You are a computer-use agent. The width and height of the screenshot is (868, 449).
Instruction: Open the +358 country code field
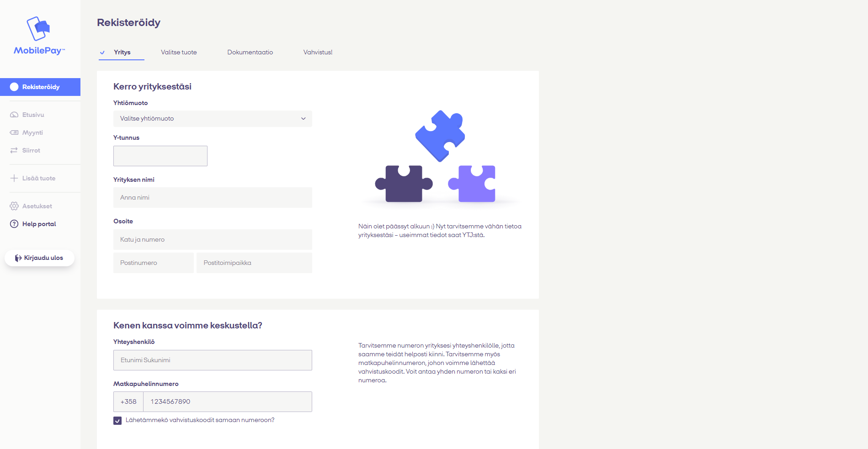[128, 401]
